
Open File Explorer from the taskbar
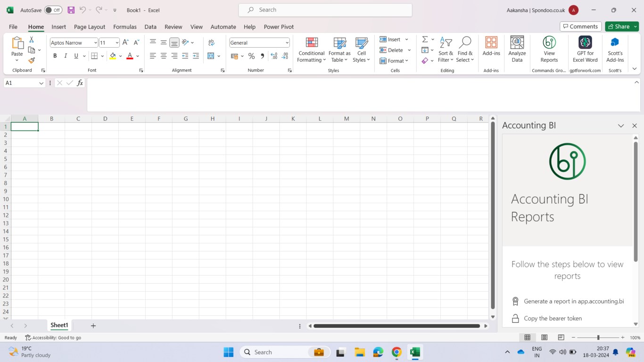click(360, 352)
